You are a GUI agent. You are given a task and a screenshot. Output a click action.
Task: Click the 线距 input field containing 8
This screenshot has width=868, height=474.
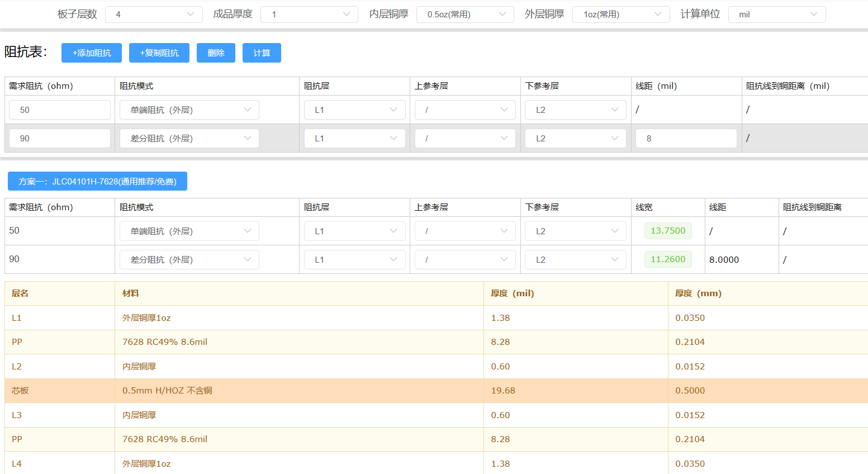(686, 138)
